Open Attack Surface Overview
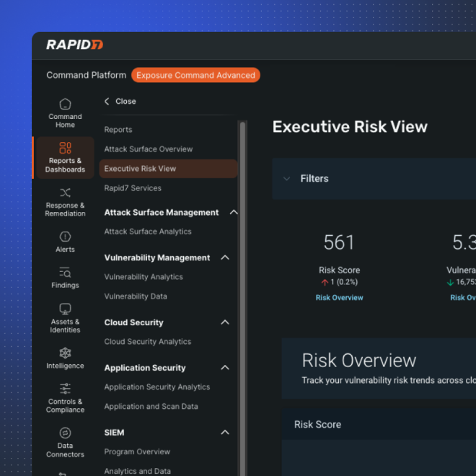This screenshot has width=476, height=476. [148, 149]
